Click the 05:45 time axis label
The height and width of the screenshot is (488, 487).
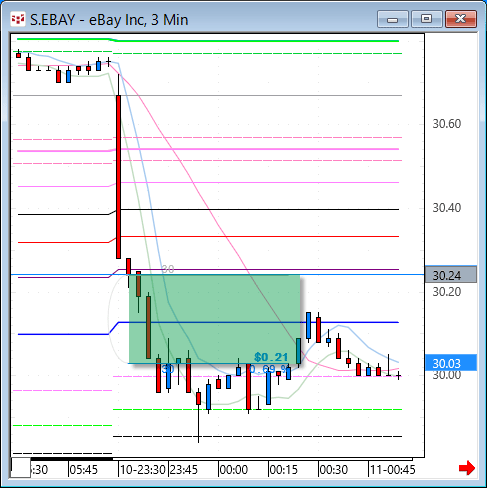click(x=84, y=470)
